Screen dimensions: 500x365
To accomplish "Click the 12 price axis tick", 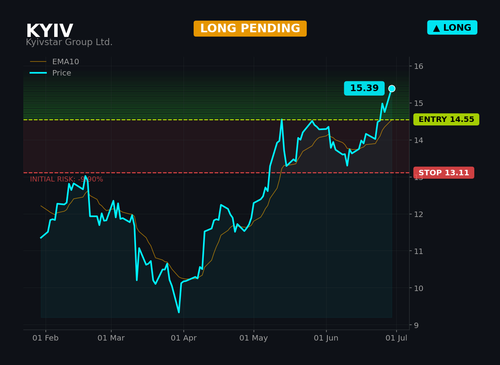I will pyautogui.click(x=419, y=214).
